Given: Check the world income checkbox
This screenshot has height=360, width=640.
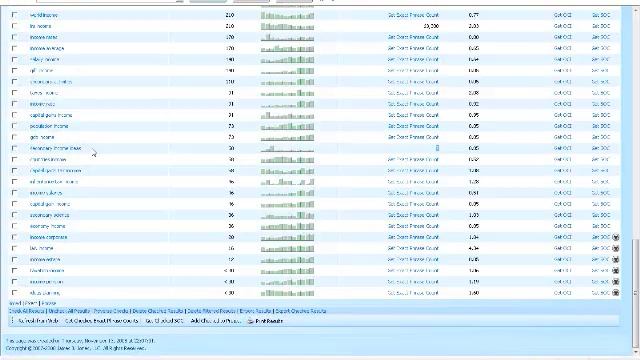Looking at the screenshot, I should click(15, 15).
